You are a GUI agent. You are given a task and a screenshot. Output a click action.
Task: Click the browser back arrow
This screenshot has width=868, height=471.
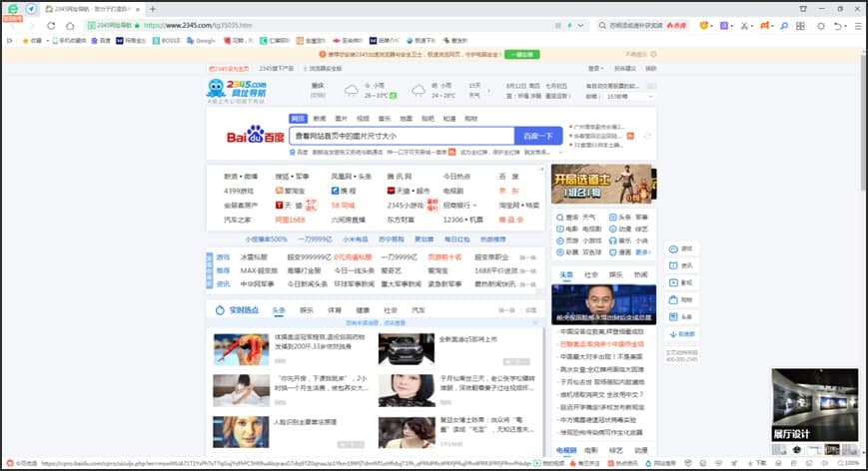point(13,25)
